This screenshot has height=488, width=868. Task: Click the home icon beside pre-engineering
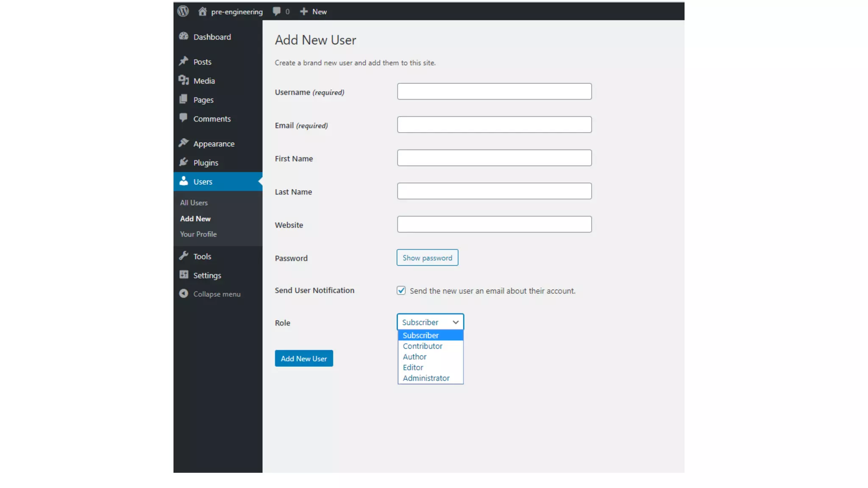point(203,11)
